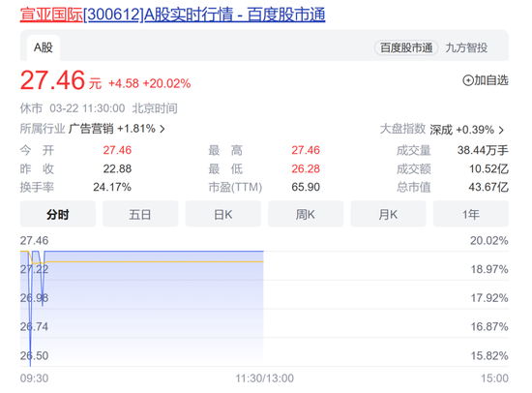This screenshot has height=393, width=532.
Task: Switch to 百度股市通 data source
Action: [x=406, y=47]
